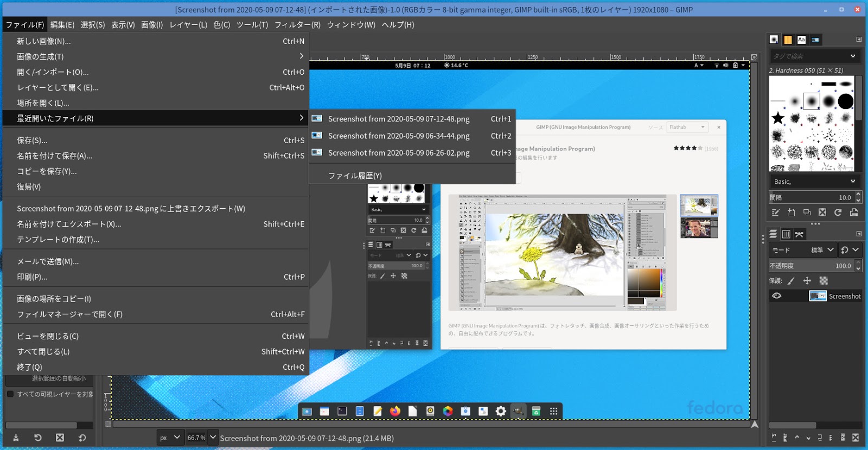Open the Document History dock tab
This screenshot has width=868, height=450.
coord(815,40)
